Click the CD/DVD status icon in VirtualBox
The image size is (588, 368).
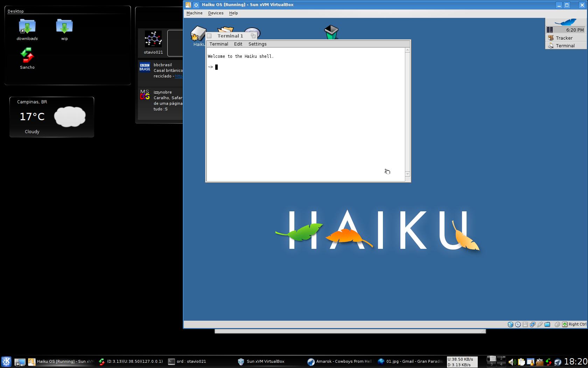518,325
